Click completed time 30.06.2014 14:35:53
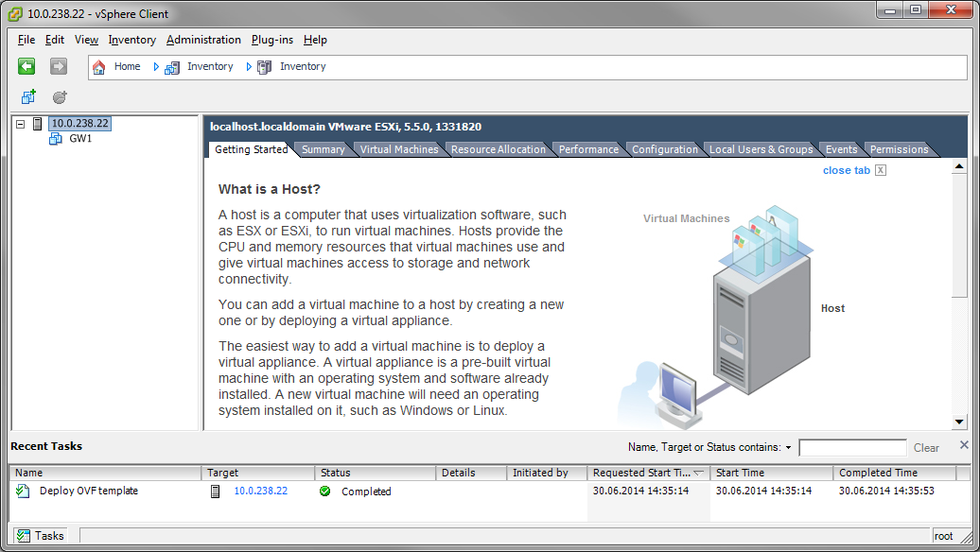The height and width of the screenshot is (552, 980). [886, 491]
